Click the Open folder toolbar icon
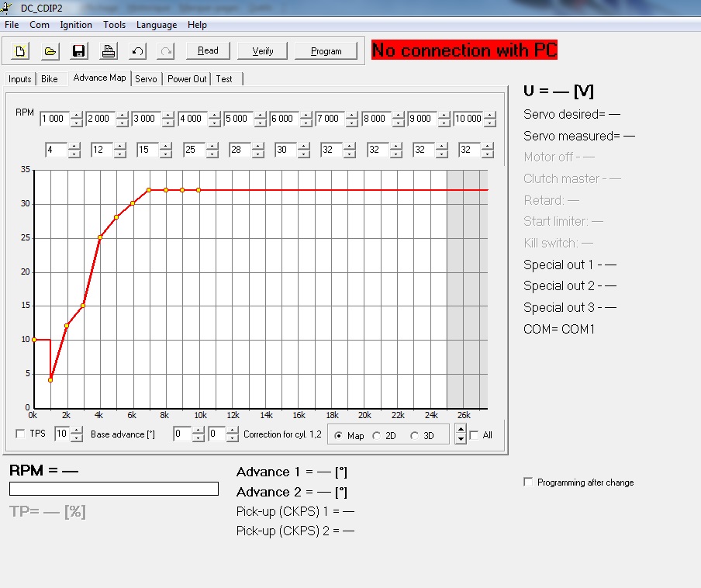 click(50, 51)
